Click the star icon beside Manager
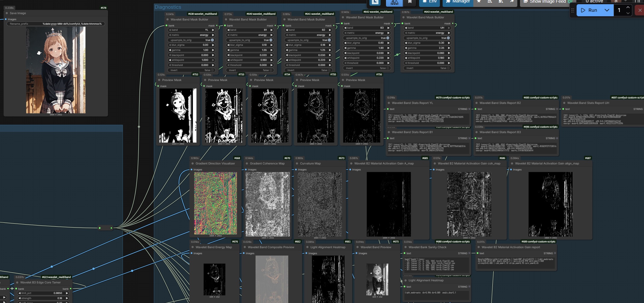The width and height of the screenshot is (644, 303). 479,2
